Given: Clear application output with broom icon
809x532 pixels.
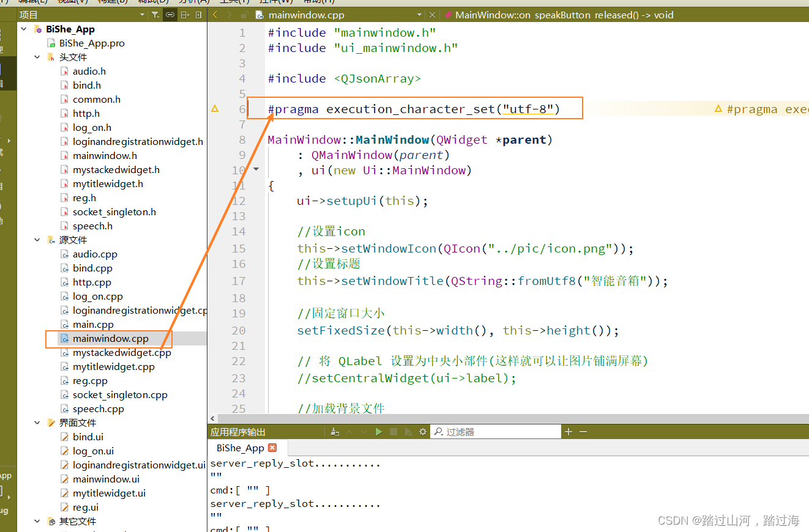Looking at the screenshot, I should [x=334, y=432].
